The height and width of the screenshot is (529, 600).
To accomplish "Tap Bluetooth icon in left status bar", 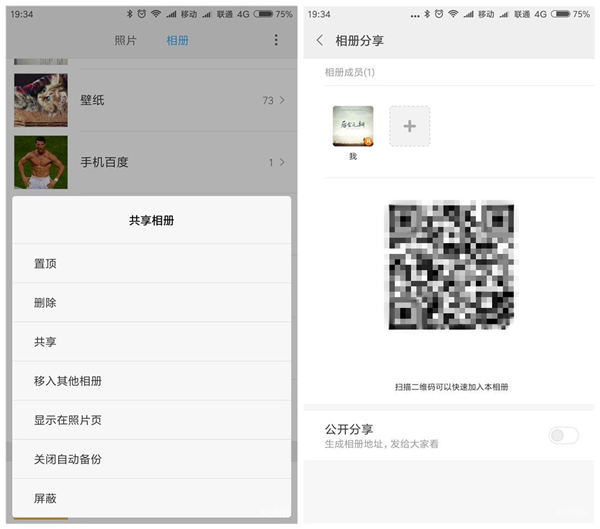I will click(x=130, y=14).
